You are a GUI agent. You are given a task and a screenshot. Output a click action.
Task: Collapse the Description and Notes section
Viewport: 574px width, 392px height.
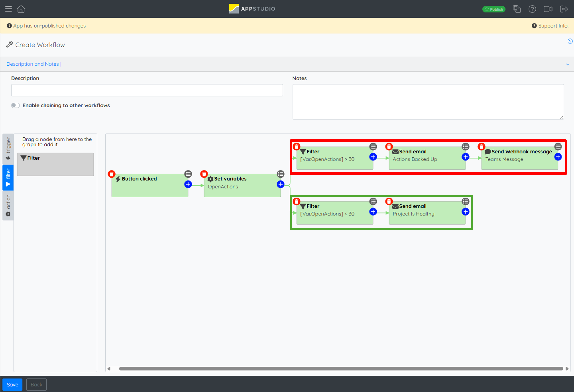[x=567, y=64]
